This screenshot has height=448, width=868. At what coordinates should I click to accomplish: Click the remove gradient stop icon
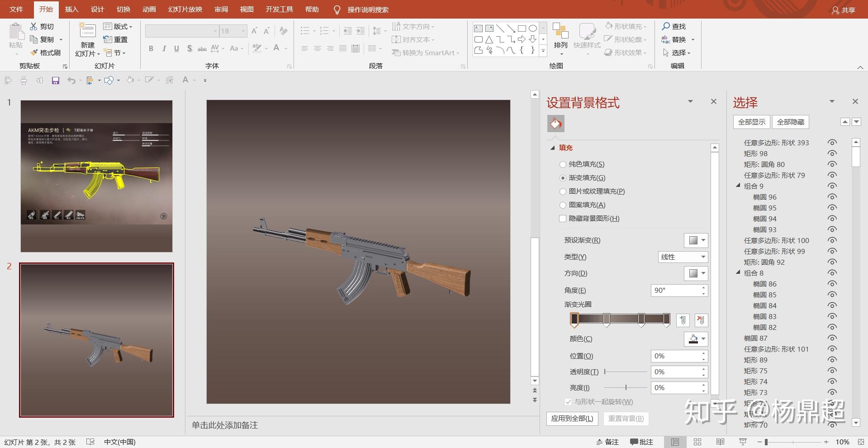click(701, 320)
